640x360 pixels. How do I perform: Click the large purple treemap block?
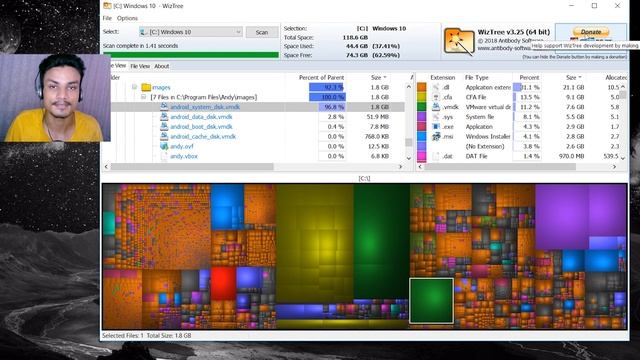click(562, 216)
